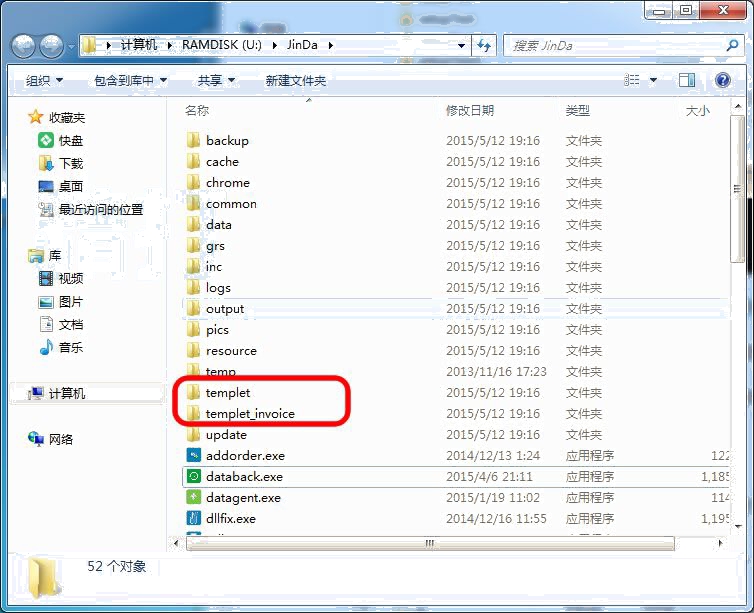Click the 新建文件夹 button
754x613 pixels.
[x=295, y=81]
